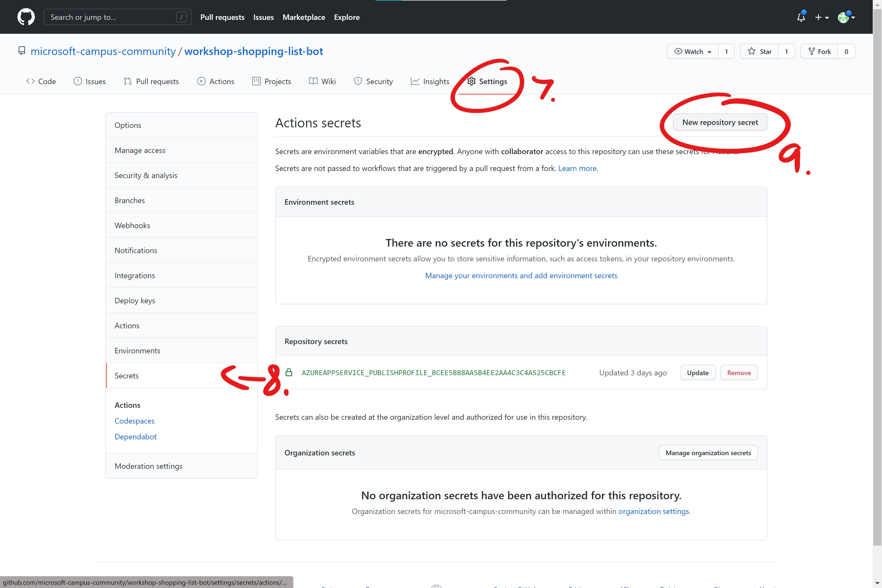This screenshot has width=882, height=588.
Task: Open the notifications bell icon
Action: 801,17
